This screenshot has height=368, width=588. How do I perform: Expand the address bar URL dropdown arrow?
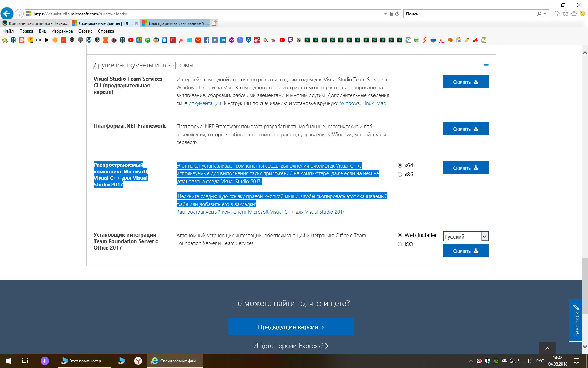385,14
